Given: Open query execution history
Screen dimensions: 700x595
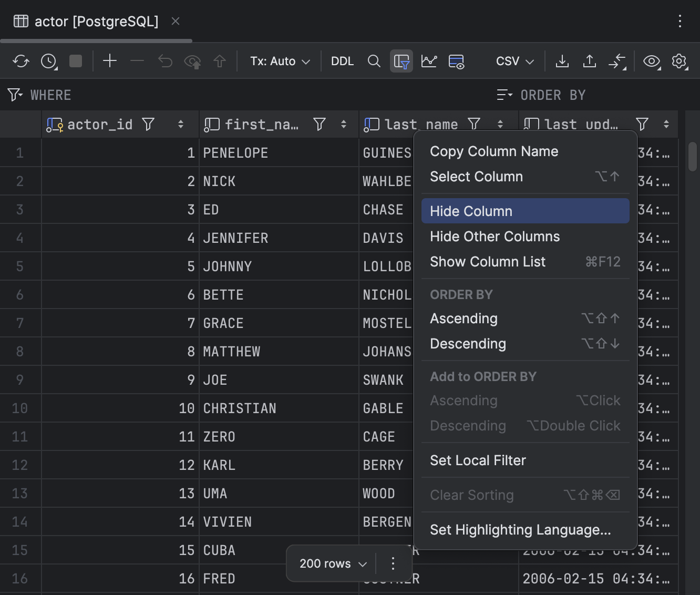Looking at the screenshot, I should [48, 60].
